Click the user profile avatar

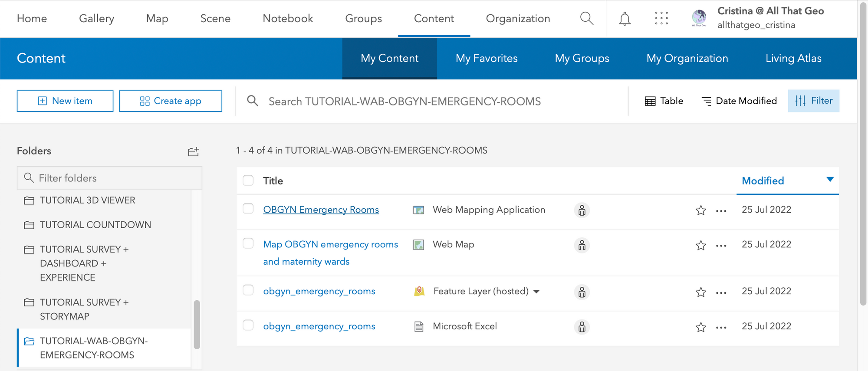[699, 18]
